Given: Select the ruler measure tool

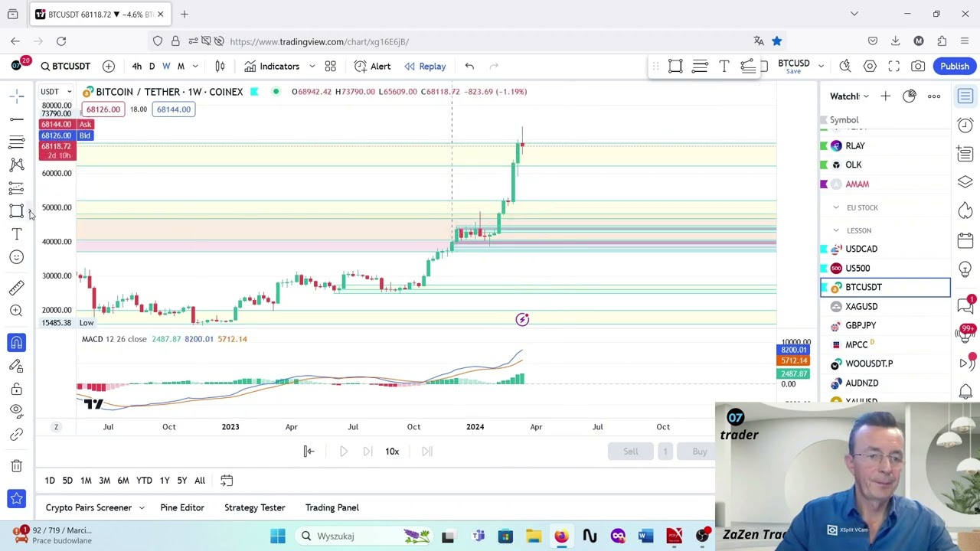Looking at the screenshot, I should point(16,287).
